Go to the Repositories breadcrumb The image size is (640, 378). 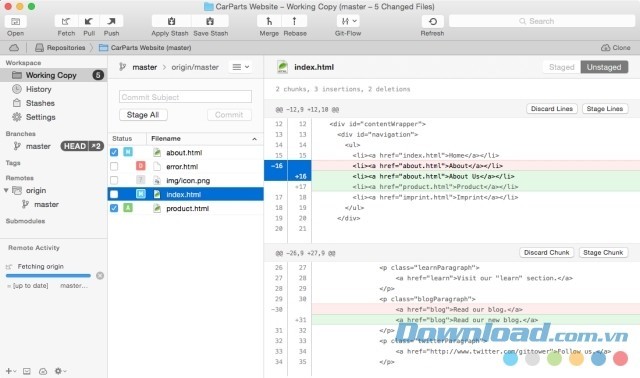click(x=60, y=48)
